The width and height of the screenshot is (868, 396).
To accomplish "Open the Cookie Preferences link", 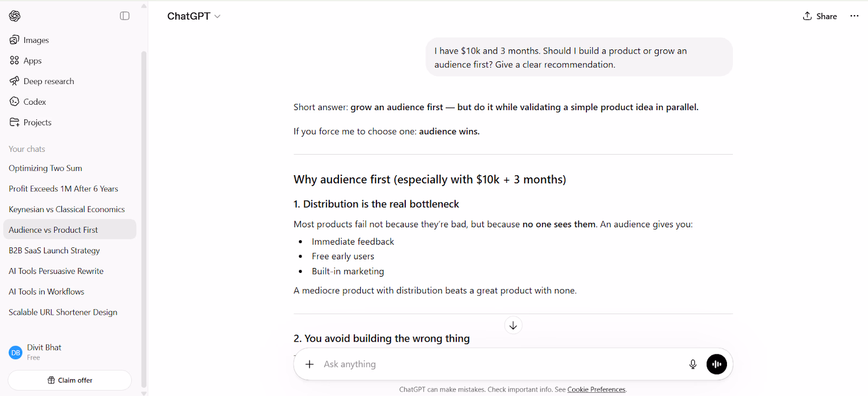I will coord(596,389).
